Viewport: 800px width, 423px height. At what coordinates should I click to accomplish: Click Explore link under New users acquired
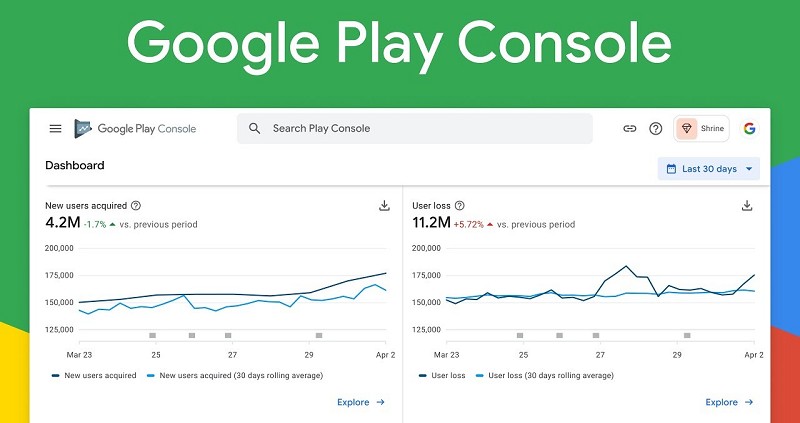click(x=361, y=402)
